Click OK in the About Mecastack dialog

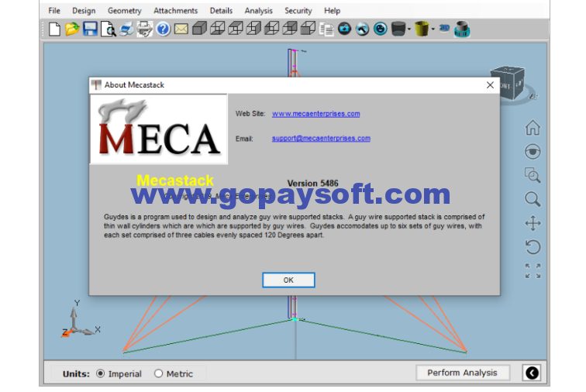point(288,280)
